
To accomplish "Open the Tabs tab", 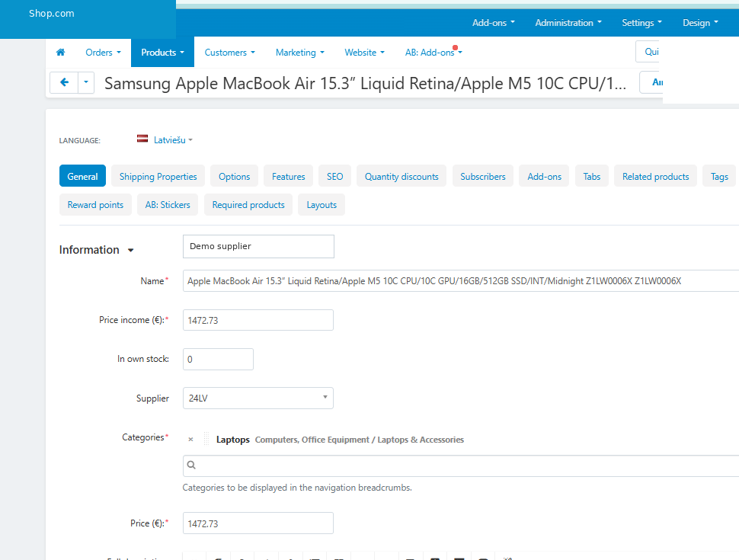I will [x=591, y=176].
